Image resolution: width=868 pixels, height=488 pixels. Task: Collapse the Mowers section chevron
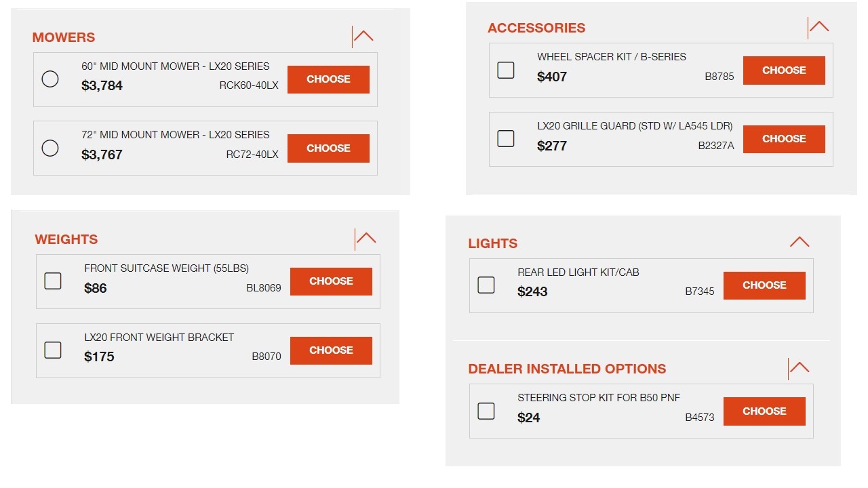(363, 37)
